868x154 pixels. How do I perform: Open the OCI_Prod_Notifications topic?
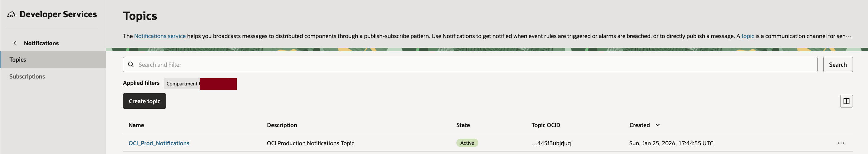point(159,143)
